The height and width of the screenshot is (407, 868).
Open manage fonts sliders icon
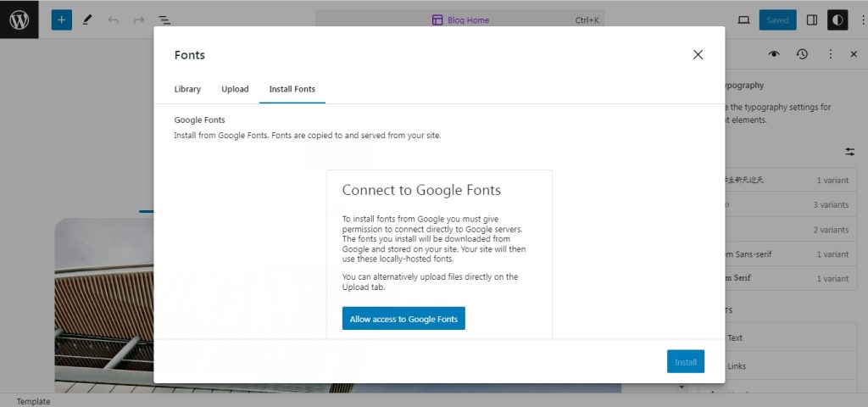coord(849,151)
